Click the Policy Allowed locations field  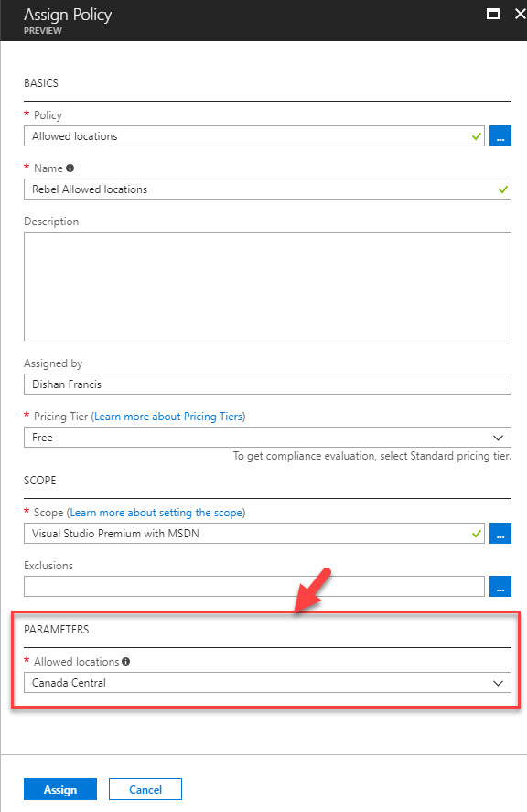pos(254,136)
